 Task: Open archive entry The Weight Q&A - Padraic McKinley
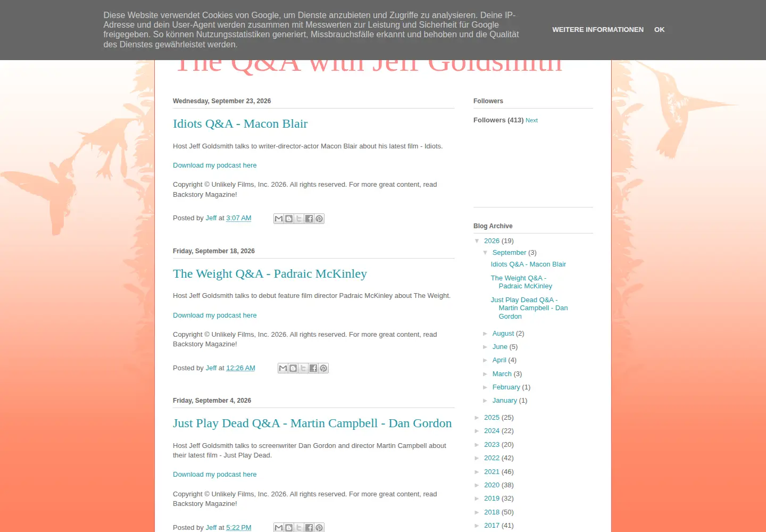pyautogui.click(x=521, y=282)
